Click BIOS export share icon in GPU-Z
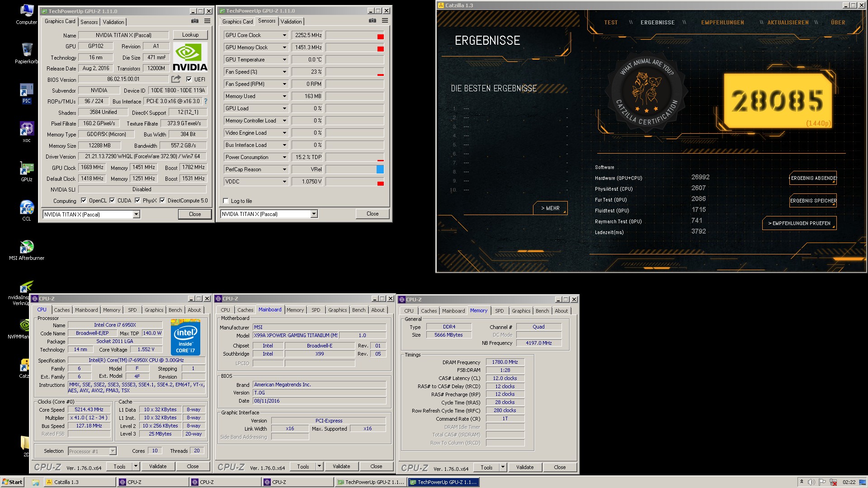This screenshot has width=868, height=488. [x=176, y=79]
